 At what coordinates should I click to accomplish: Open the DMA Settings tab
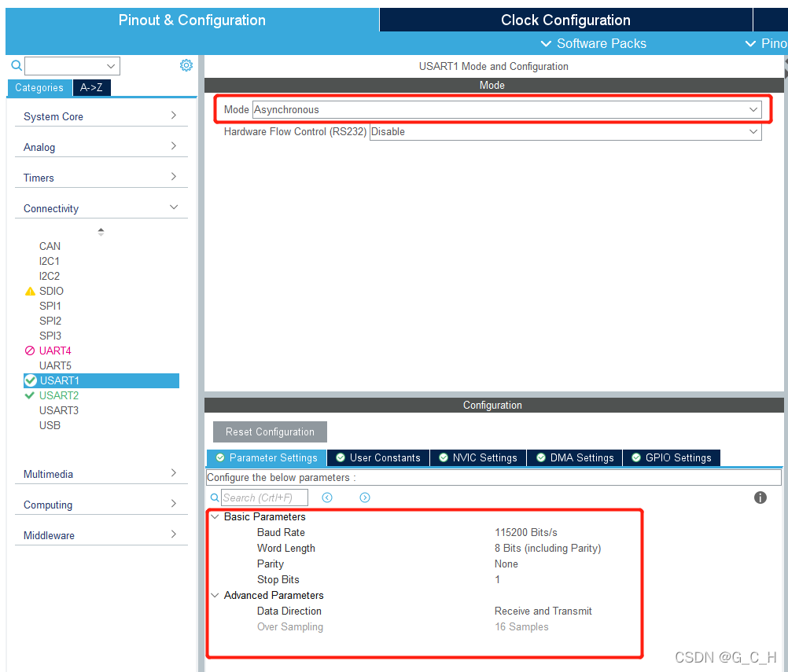(575, 457)
